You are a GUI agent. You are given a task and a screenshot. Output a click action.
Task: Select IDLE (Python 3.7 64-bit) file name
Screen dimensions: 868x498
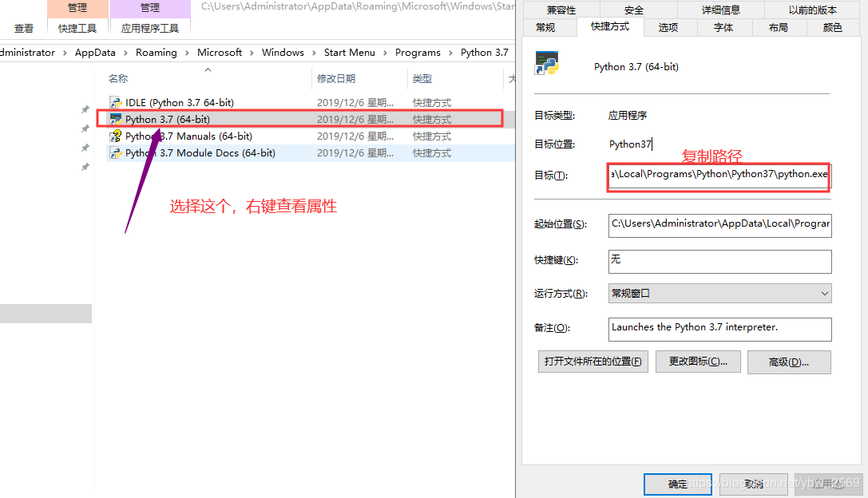tap(180, 102)
